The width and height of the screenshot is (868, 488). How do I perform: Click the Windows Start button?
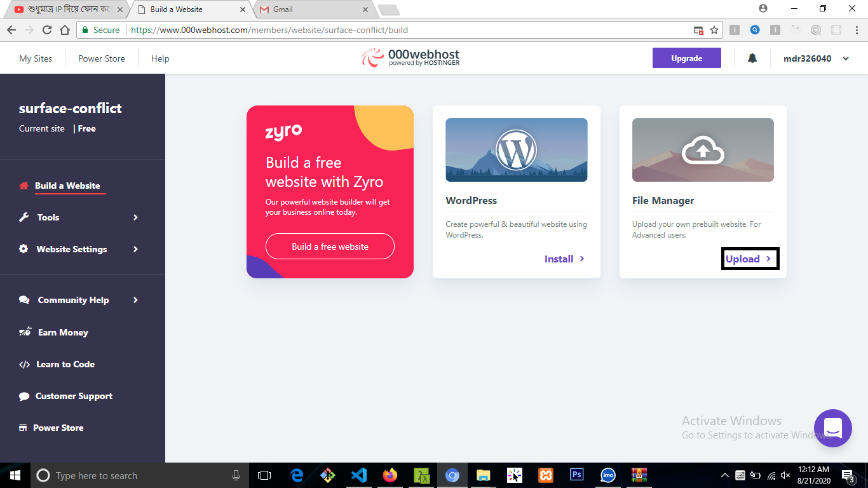point(14,475)
